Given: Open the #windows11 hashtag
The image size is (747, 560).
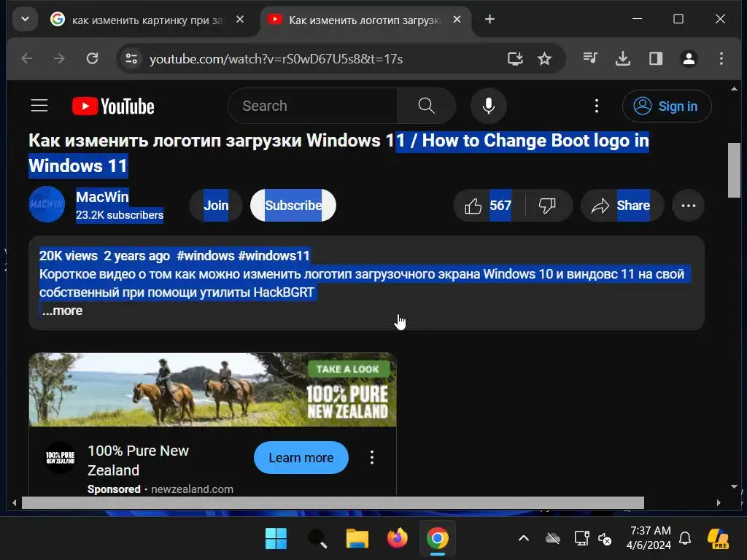Looking at the screenshot, I should point(274,256).
